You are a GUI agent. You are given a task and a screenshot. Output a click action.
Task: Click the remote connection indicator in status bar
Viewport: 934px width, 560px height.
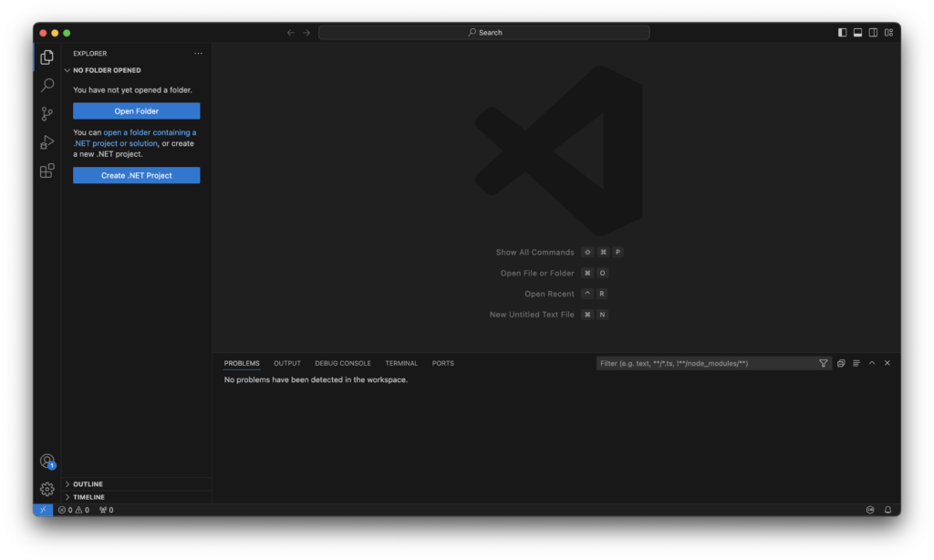tap(42, 509)
